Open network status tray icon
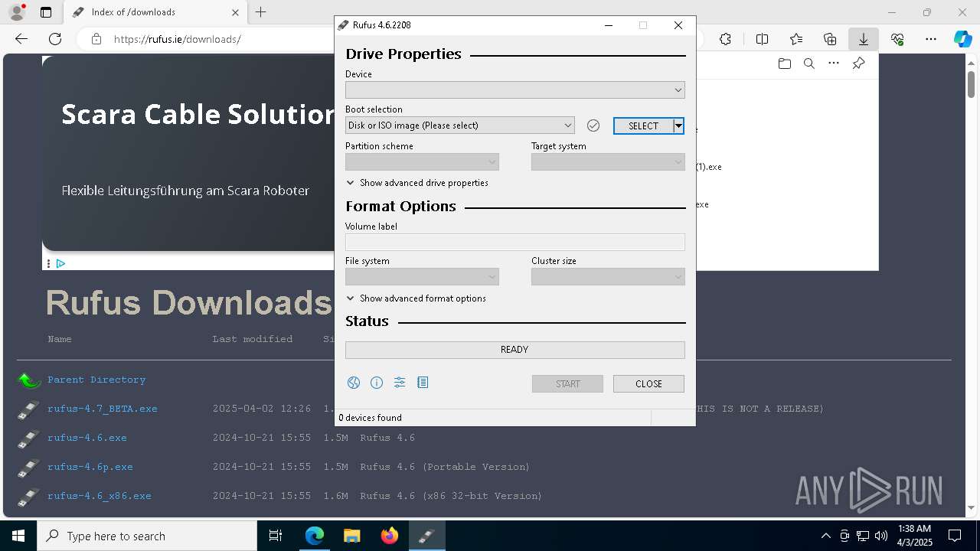Image resolution: width=980 pixels, height=551 pixels. tap(863, 536)
